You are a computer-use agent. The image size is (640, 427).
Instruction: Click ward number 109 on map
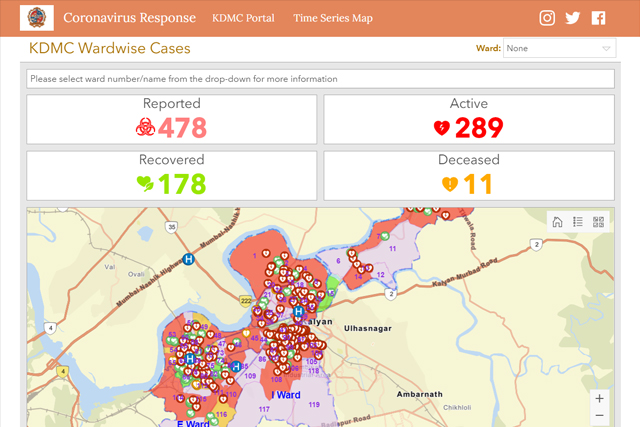point(250,376)
